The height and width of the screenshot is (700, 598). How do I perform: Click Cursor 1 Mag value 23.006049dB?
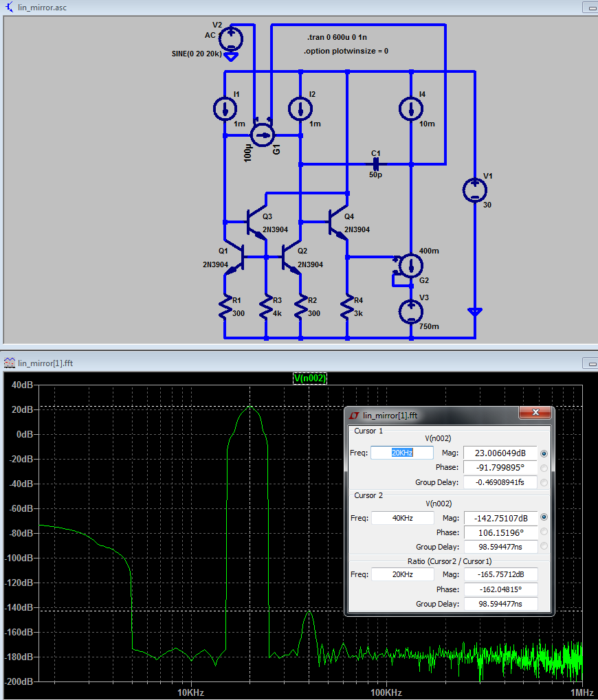[500, 453]
